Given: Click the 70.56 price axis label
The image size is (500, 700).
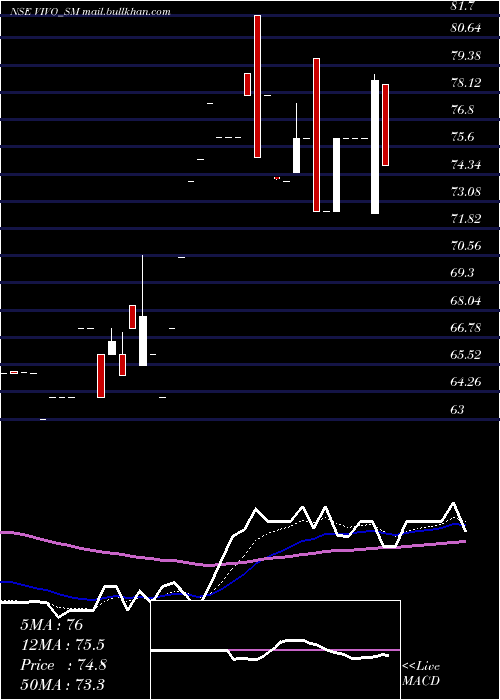Looking at the screenshot, I should tap(466, 246).
